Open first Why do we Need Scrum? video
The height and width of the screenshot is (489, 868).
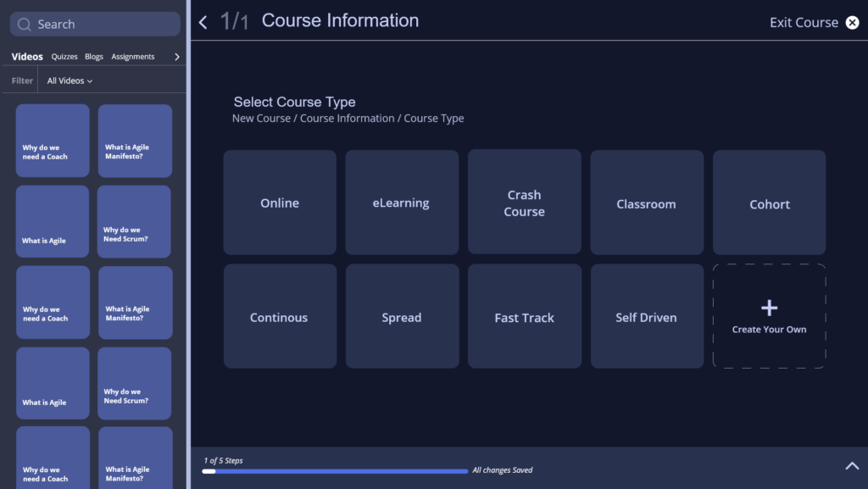pyautogui.click(x=134, y=221)
